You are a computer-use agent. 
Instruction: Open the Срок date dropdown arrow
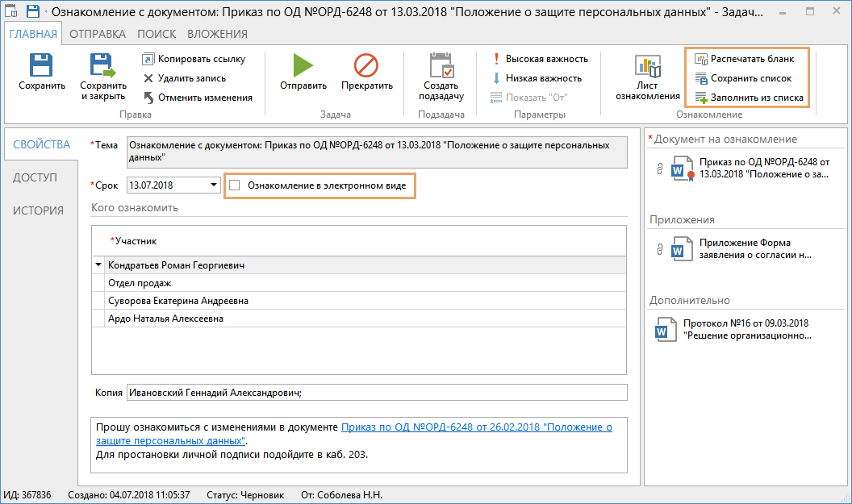point(214,185)
